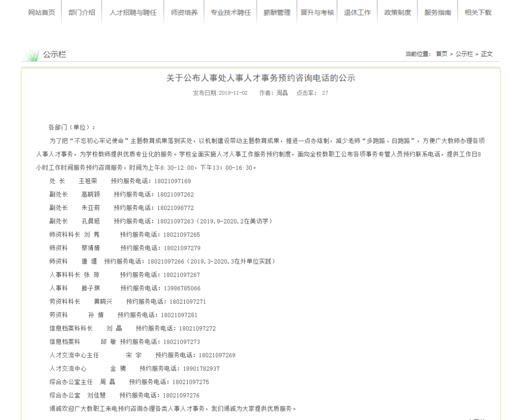Click the note 2019.3-2020.3在外单位实践
This screenshot has width=525, height=420.
pyautogui.click(x=231, y=262)
